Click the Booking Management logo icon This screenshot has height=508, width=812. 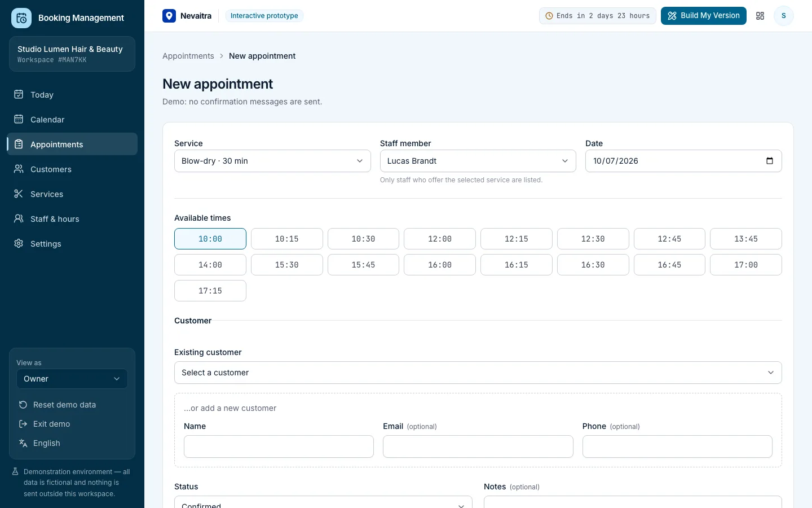pyautogui.click(x=21, y=18)
